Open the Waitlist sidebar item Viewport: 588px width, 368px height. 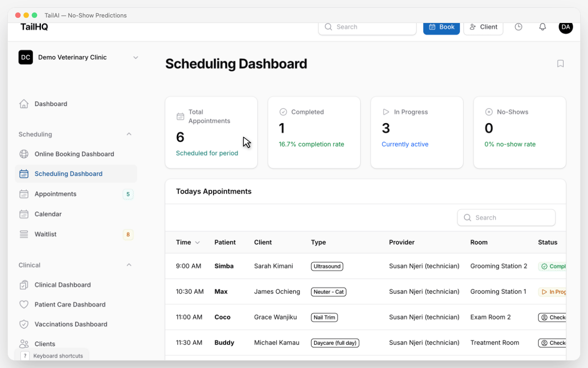tap(45, 235)
